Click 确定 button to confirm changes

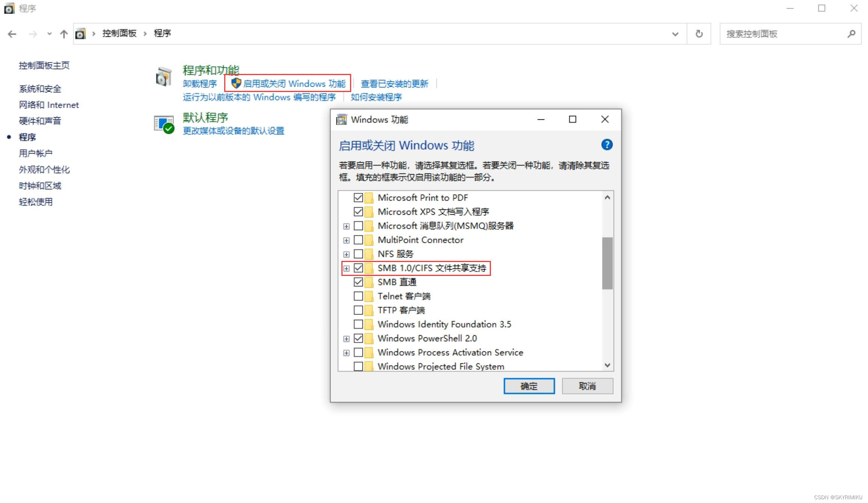click(x=530, y=386)
